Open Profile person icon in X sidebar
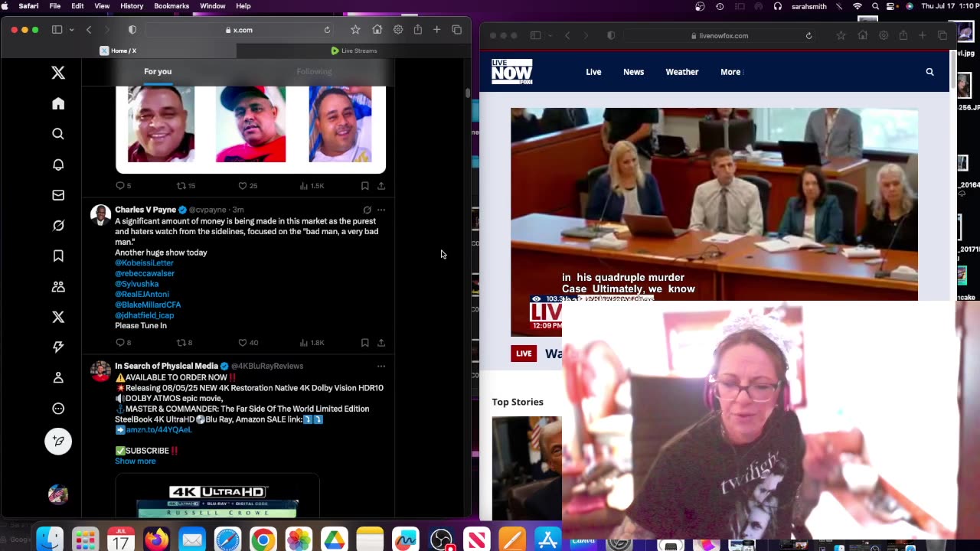 click(58, 378)
